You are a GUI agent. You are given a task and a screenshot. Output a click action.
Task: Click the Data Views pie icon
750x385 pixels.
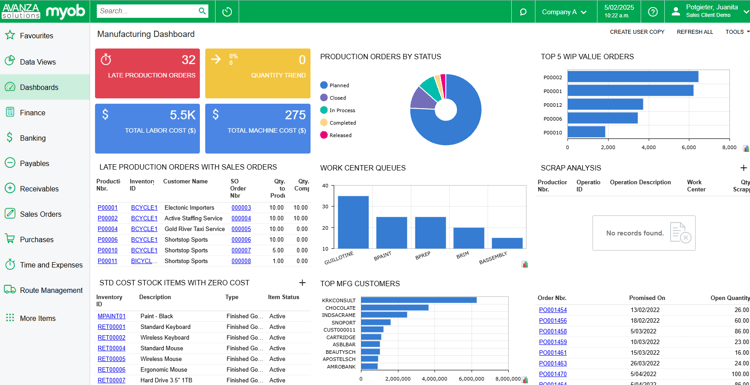[x=9, y=61]
